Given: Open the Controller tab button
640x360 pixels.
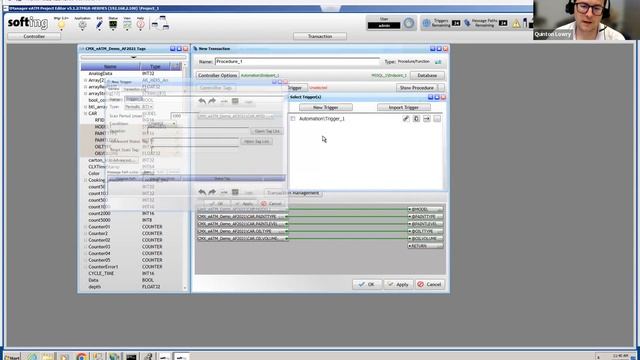Looking at the screenshot, I should pos(34,36).
